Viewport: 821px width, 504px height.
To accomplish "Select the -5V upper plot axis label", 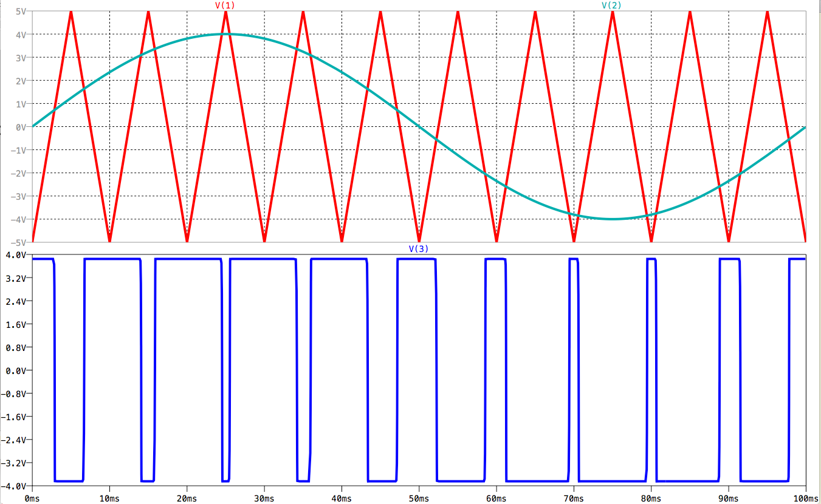I will (x=18, y=242).
